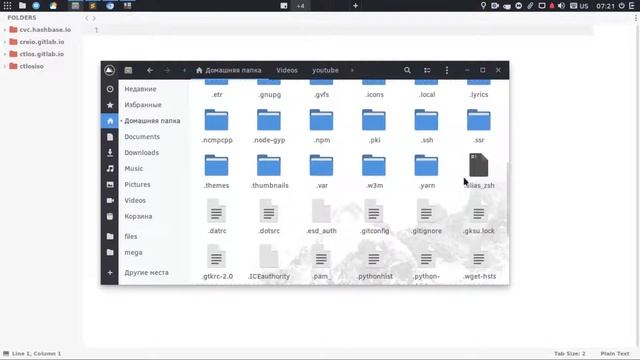This screenshot has height=360, width=640.
Task: Click plus icon for other places
Action: (x=110, y=272)
